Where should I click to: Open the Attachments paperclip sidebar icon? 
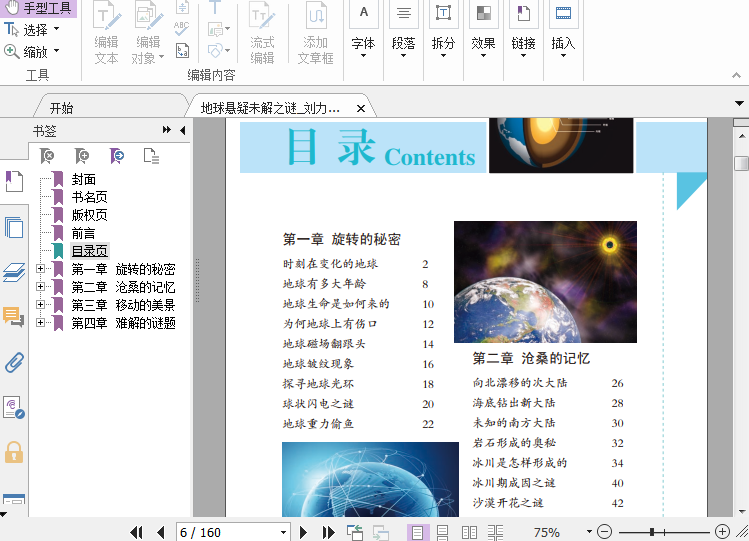click(x=14, y=363)
